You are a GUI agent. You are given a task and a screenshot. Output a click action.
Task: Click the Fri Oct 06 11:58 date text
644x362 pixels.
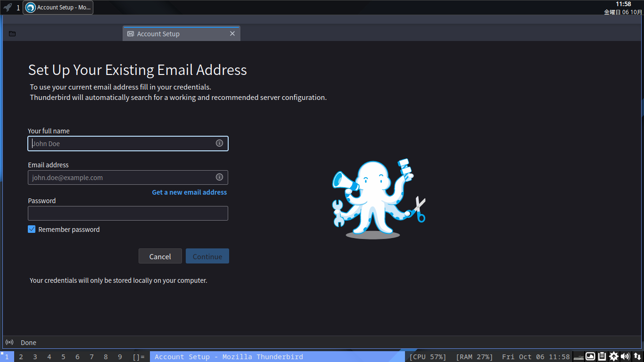point(536,357)
